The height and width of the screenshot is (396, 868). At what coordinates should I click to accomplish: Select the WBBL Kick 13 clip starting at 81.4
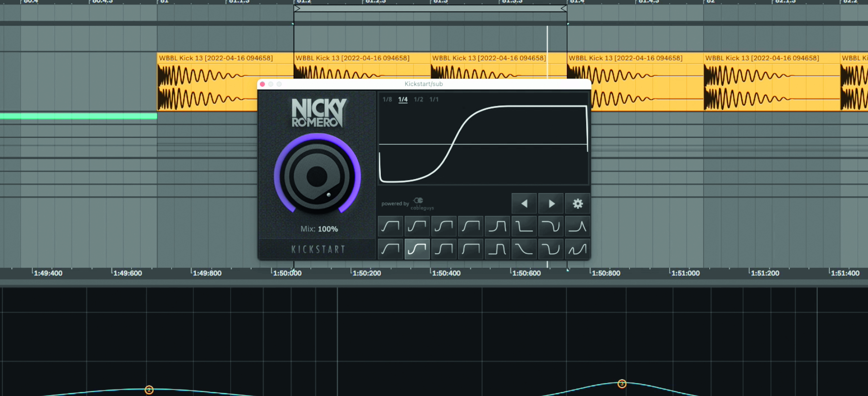click(x=635, y=82)
